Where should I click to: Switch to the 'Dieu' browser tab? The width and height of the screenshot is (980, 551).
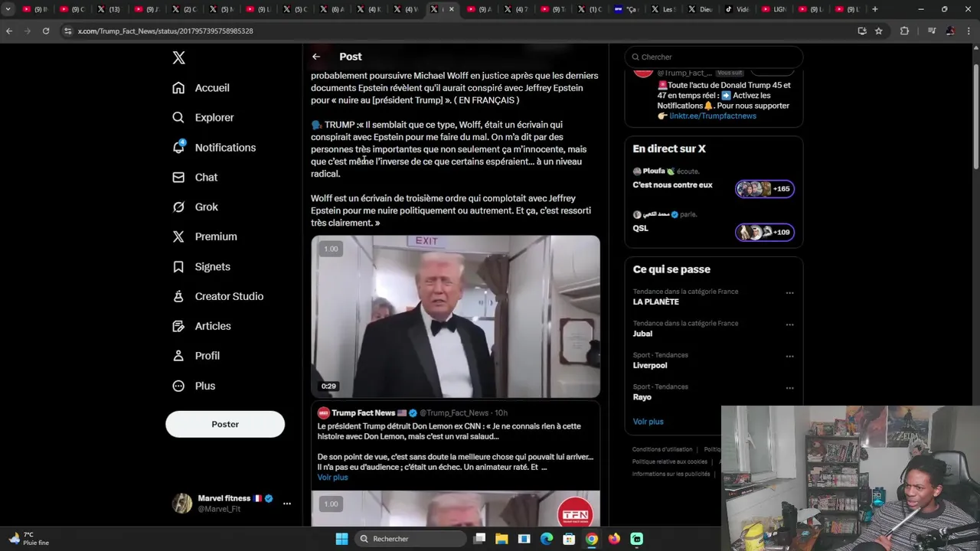(x=700, y=9)
